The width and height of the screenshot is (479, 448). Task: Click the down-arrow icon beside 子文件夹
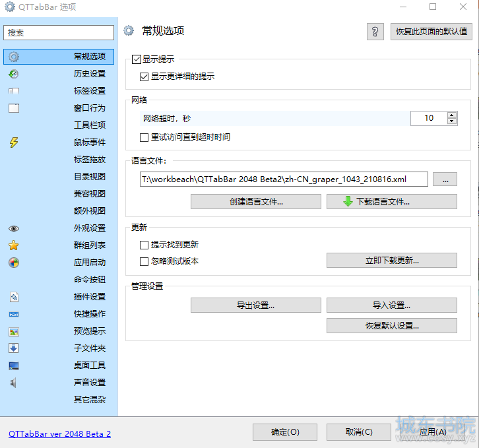click(x=14, y=348)
